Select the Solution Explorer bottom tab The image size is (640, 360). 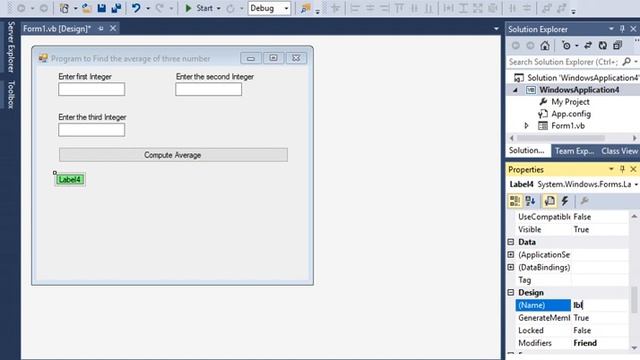(x=527, y=151)
